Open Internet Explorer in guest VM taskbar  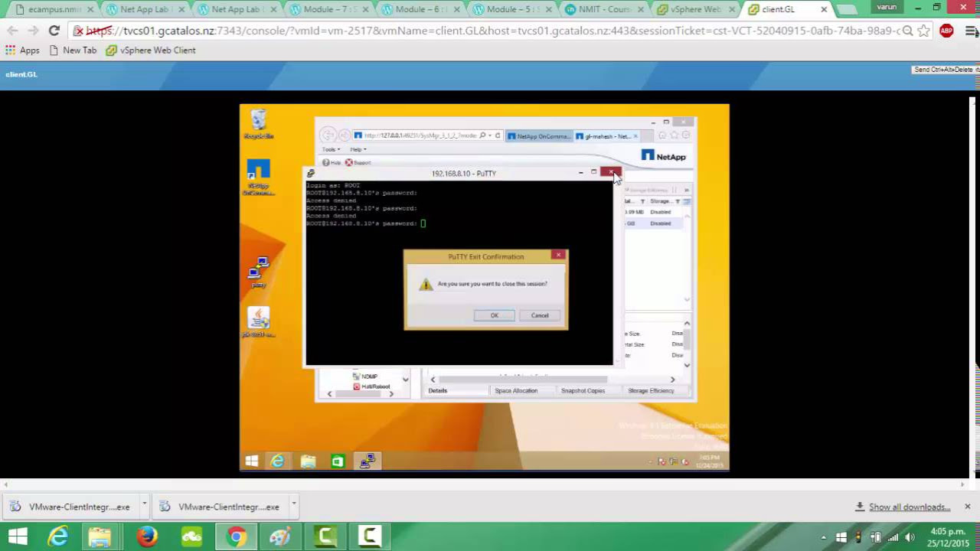pyautogui.click(x=277, y=461)
